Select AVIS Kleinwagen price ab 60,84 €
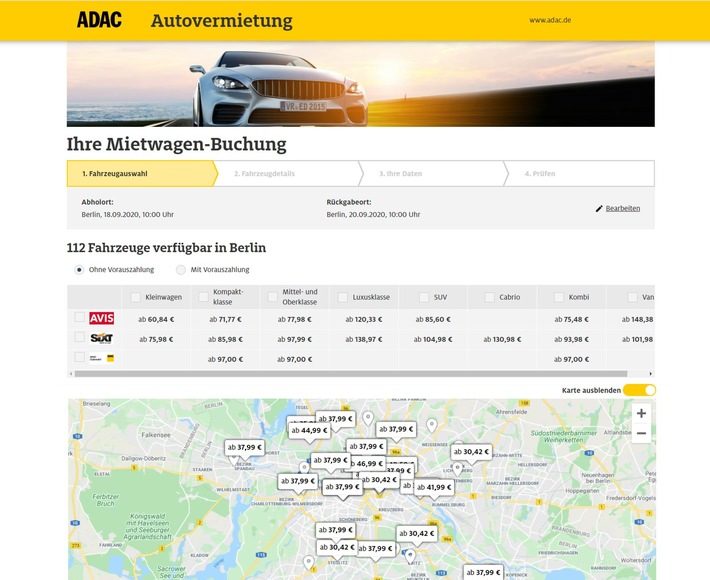The height and width of the screenshot is (580, 710). tap(156, 319)
